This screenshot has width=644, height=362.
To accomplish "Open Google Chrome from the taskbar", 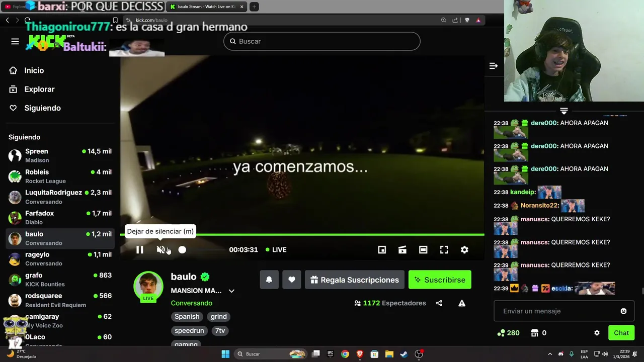I will point(345,354).
